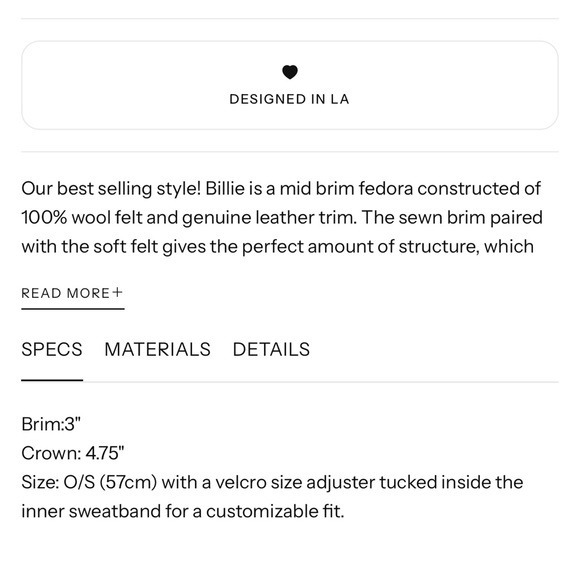Screen dimensions: 580x580
Task: Click the plus icon beside READ MORE
Action: point(118,292)
